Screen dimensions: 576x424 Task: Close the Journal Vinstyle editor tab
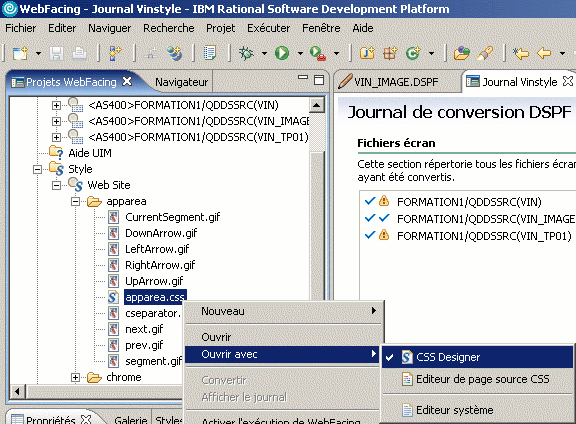point(568,81)
